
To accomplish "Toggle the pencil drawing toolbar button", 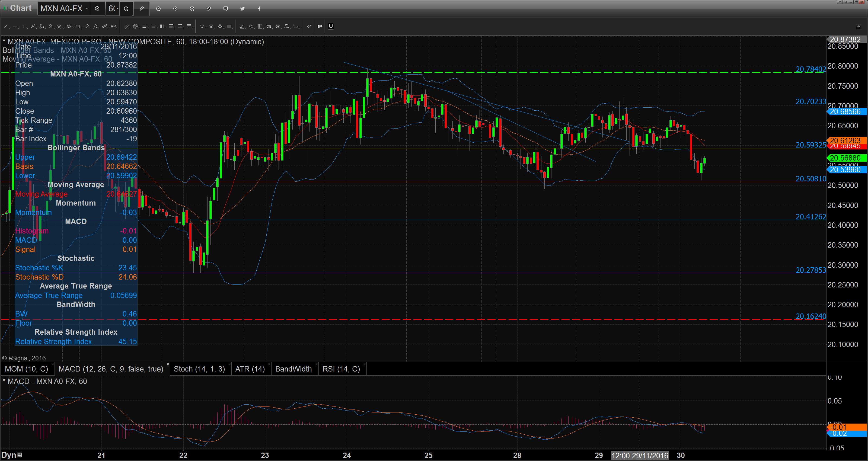I will pyautogui.click(x=142, y=9).
